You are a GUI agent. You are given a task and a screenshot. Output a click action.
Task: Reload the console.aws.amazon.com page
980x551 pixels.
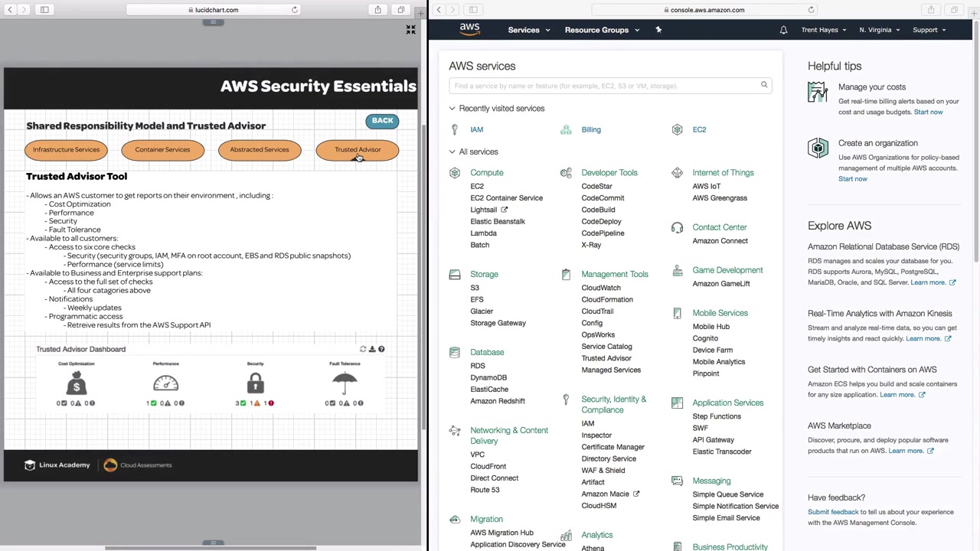click(x=811, y=10)
